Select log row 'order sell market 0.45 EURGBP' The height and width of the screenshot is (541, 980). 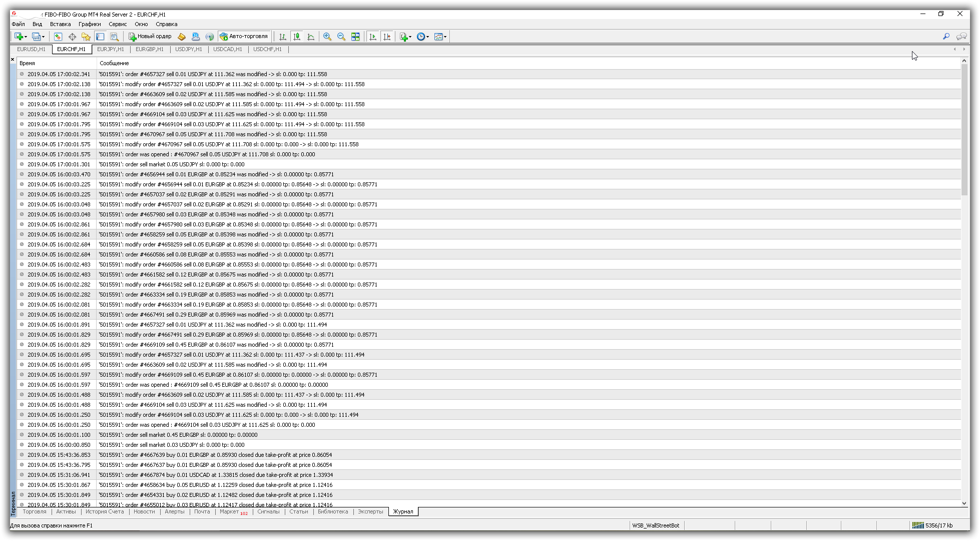pos(489,435)
